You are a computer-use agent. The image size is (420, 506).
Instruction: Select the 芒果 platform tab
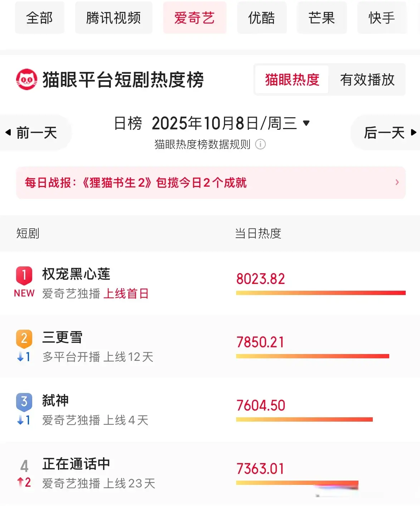click(x=321, y=18)
